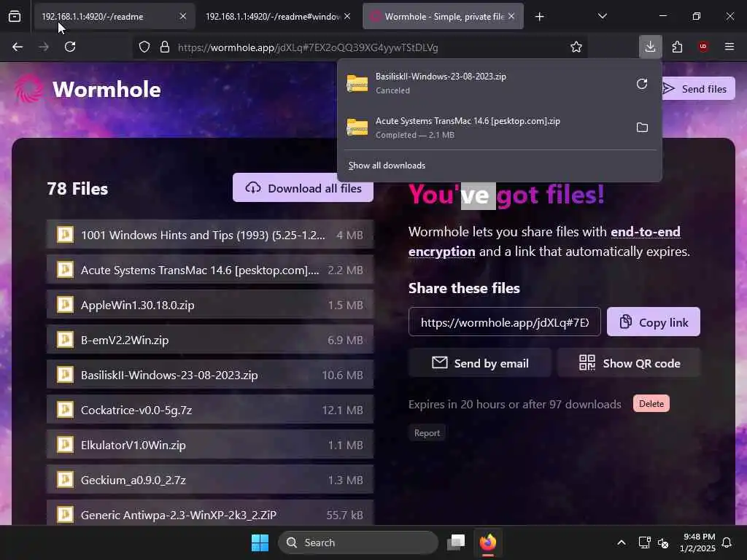The width and height of the screenshot is (747, 560).
Task: Click the Wormhole swirl logo
Action: [29, 89]
